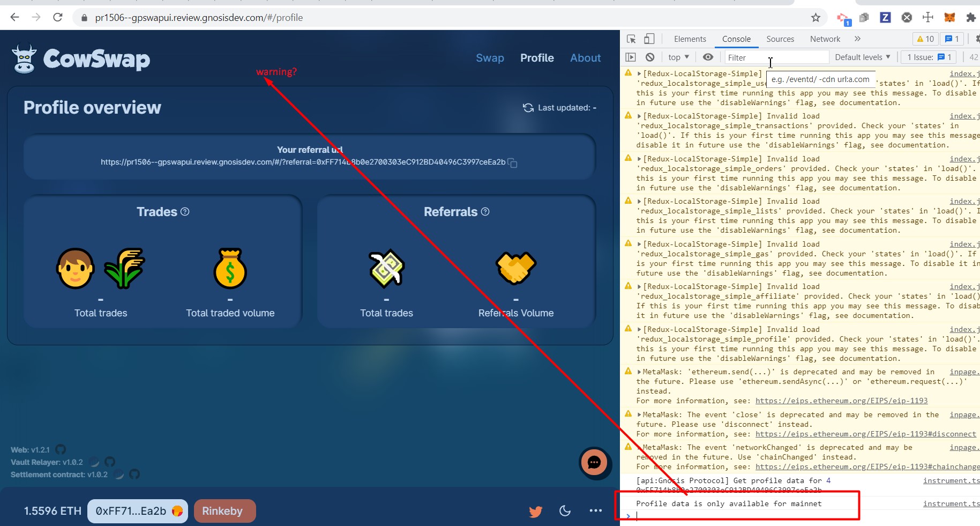
Task: Click the Rinkeby network button
Action: [x=225, y=511]
